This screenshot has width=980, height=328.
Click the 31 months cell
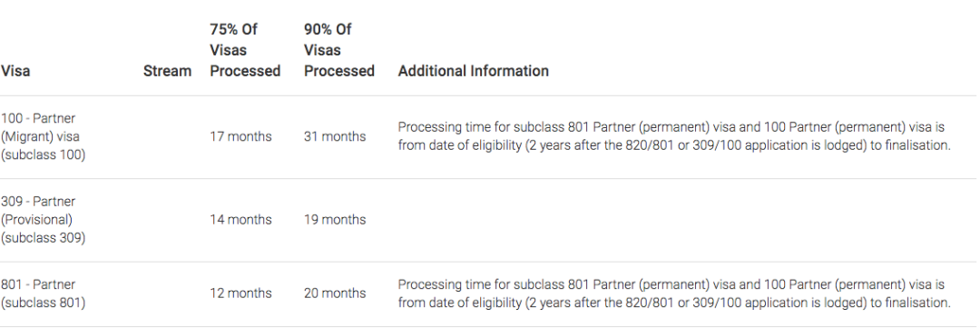[x=335, y=136]
